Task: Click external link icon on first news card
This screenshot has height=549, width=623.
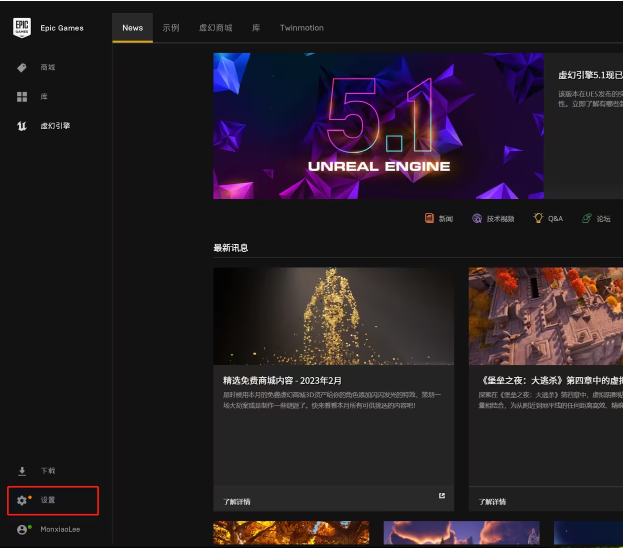Action: pyautogui.click(x=442, y=496)
